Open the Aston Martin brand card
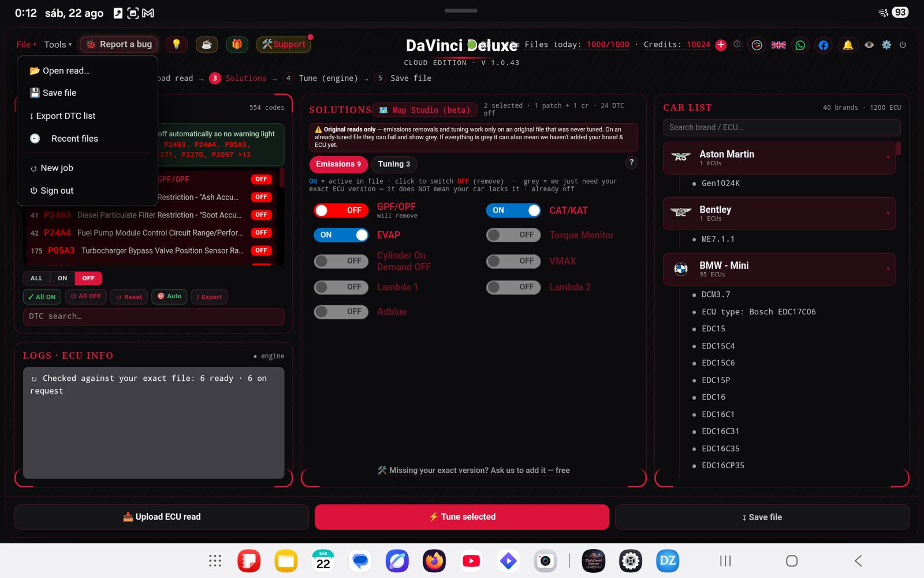Screen dimensions: 924x578 point(779,158)
